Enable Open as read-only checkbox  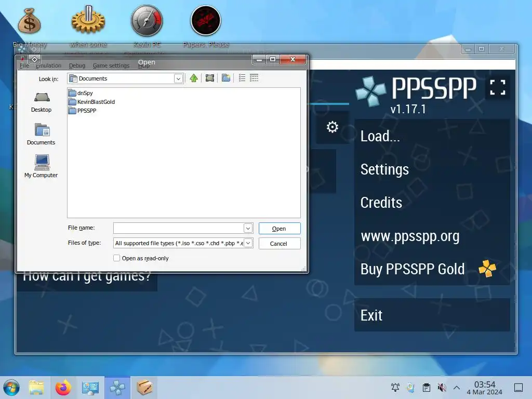click(x=117, y=258)
